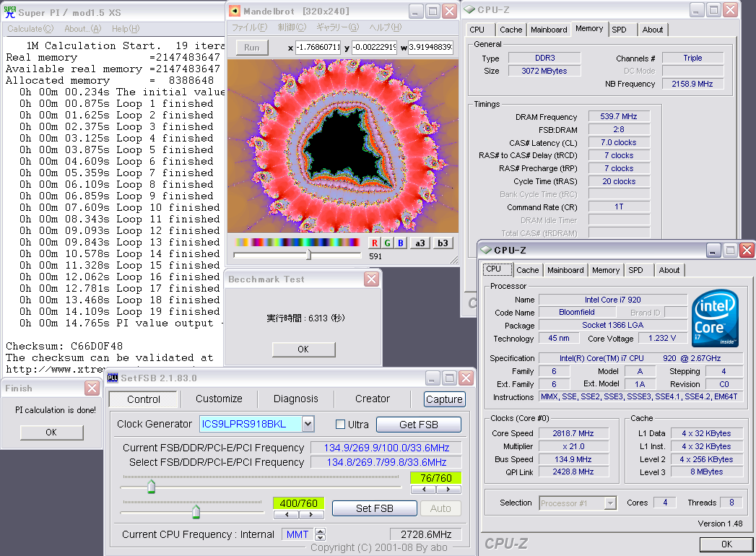756x556 pixels.
Task: Click the Mandelbrot window title bar icon
Action: click(x=235, y=11)
